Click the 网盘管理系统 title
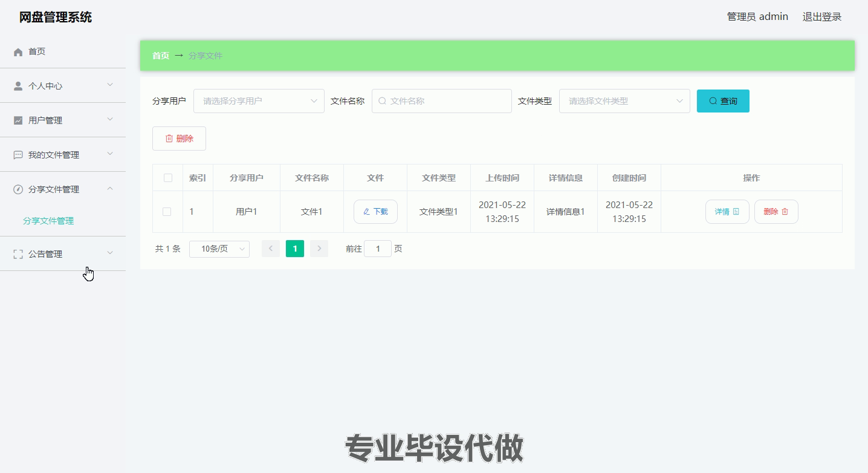868x473 pixels. tap(56, 17)
